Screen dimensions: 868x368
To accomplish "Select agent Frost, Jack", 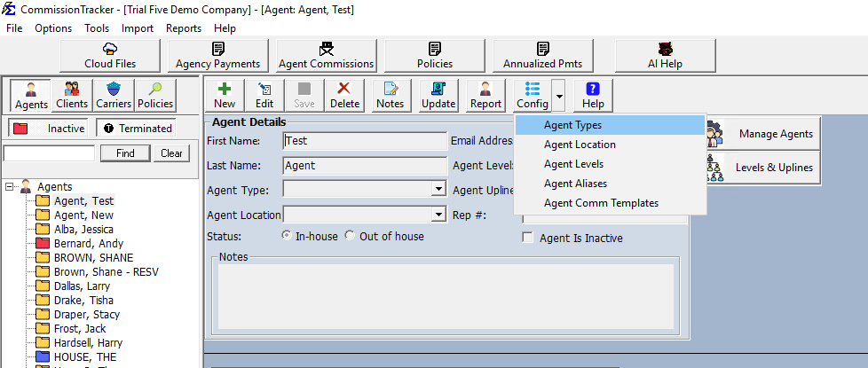I will [x=79, y=329].
